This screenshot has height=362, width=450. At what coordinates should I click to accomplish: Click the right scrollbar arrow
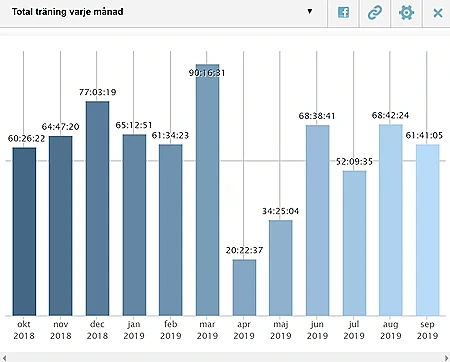[x=446, y=357]
